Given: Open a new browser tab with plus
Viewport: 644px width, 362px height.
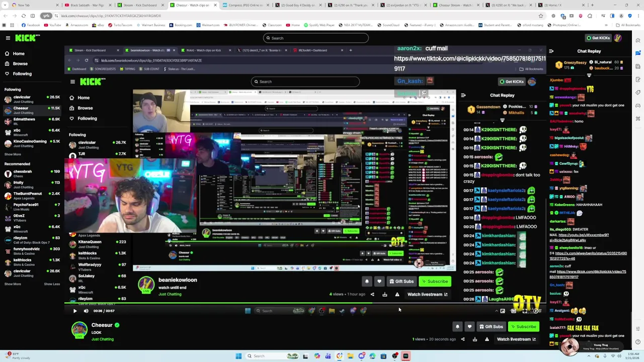Looking at the screenshot, I should pyautogui.click(x=592, y=5).
